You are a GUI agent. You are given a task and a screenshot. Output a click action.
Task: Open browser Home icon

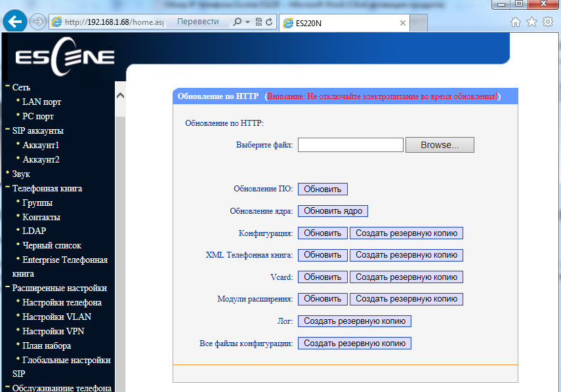[x=516, y=22]
